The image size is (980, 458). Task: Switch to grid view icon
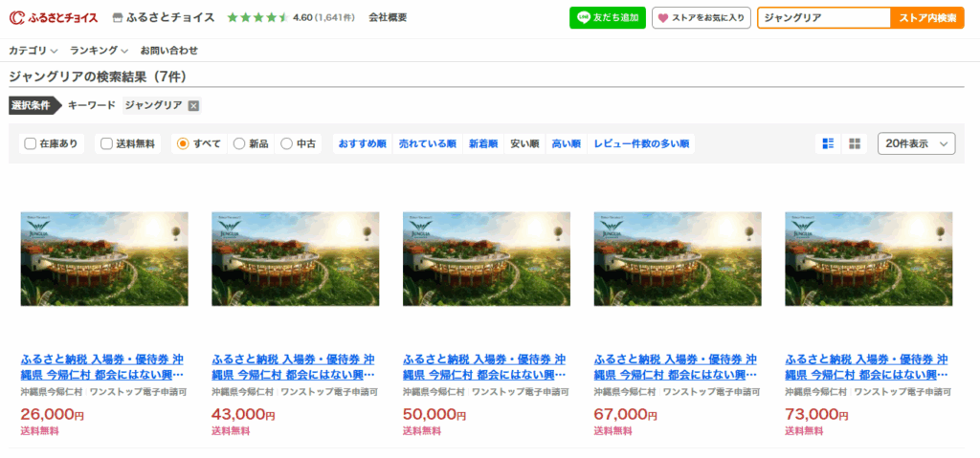[855, 143]
